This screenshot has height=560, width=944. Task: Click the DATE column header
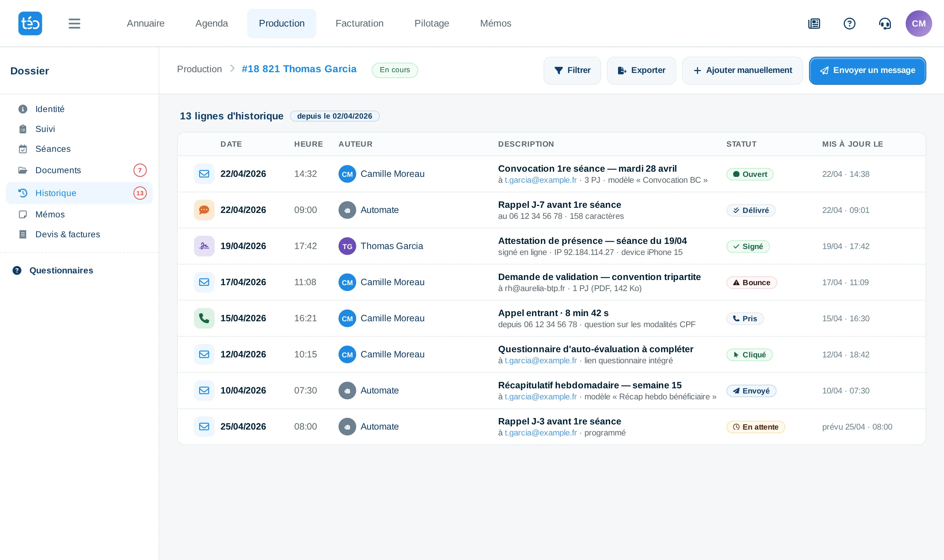(x=231, y=144)
